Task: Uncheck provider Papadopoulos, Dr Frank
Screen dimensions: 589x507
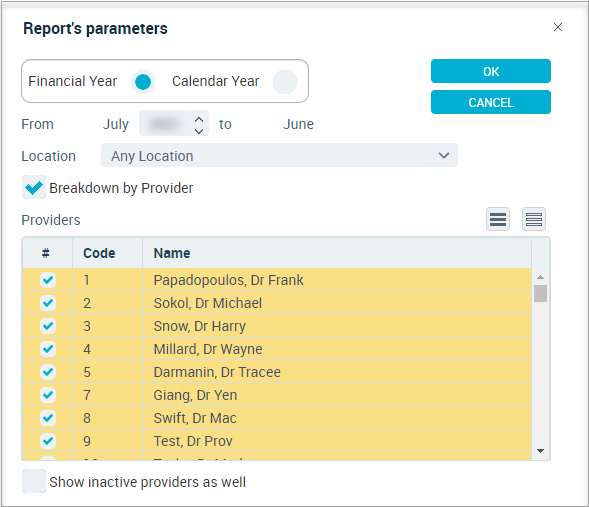Action: [x=48, y=280]
